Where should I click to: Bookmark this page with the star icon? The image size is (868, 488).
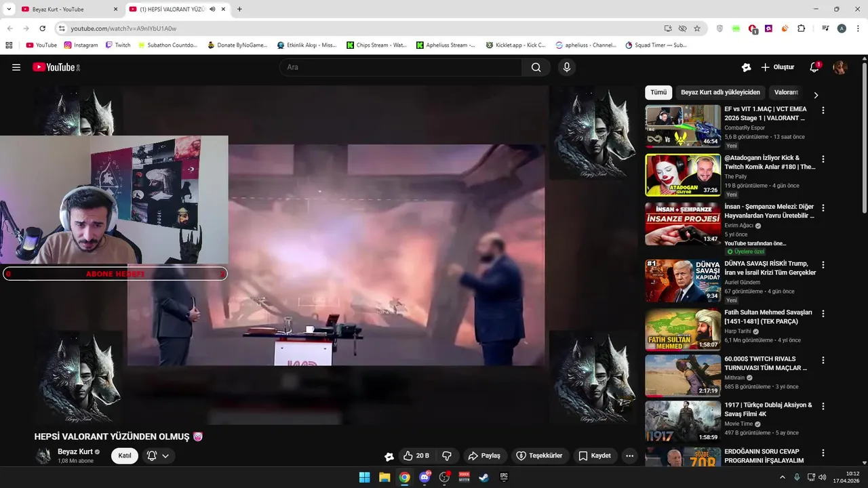pyautogui.click(x=697, y=28)
